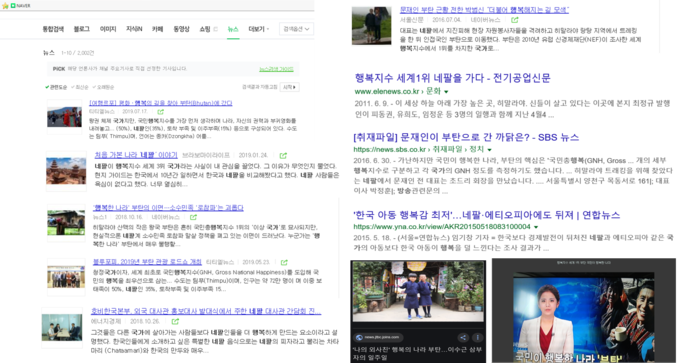Click thumbnail for 로참파 article
The height and width of the screenshot is (363, 680).
tap(66, 223)
